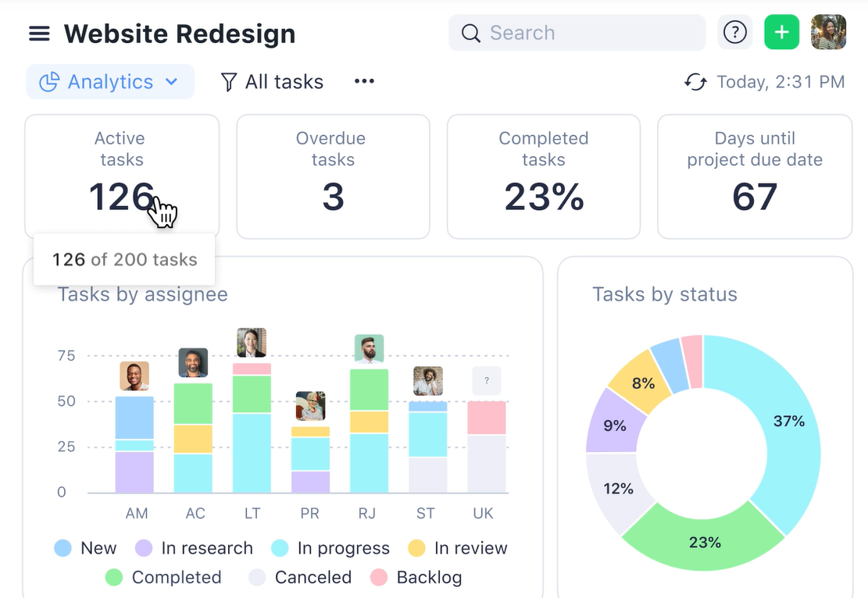Click the help question mark icon
Viewport: 868px width, 598px height.
pyautogui.click(x=734, y=33)
